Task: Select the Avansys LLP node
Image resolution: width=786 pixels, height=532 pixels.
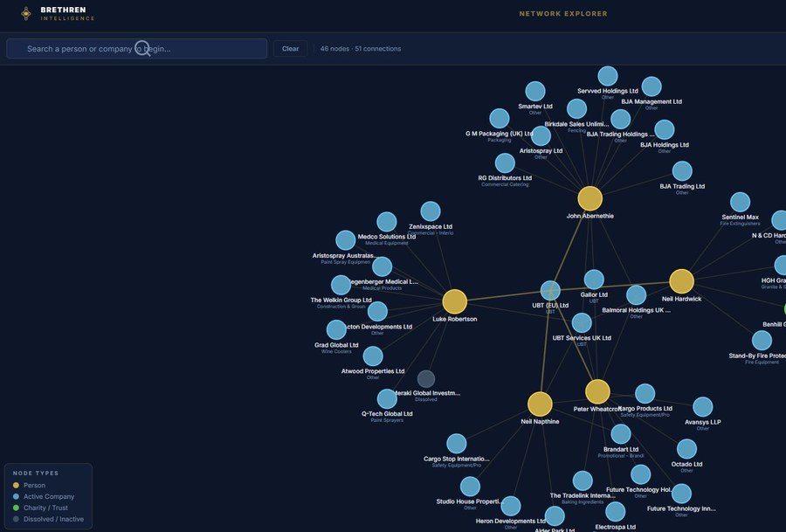Action: click(703, 407)
